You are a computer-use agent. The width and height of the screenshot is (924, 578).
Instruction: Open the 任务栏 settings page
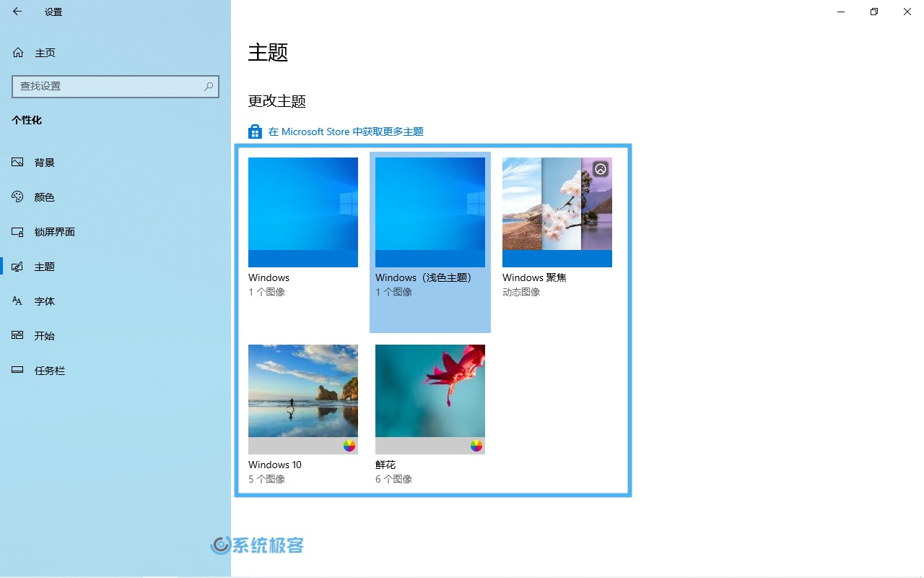click(x=115, y=371)
